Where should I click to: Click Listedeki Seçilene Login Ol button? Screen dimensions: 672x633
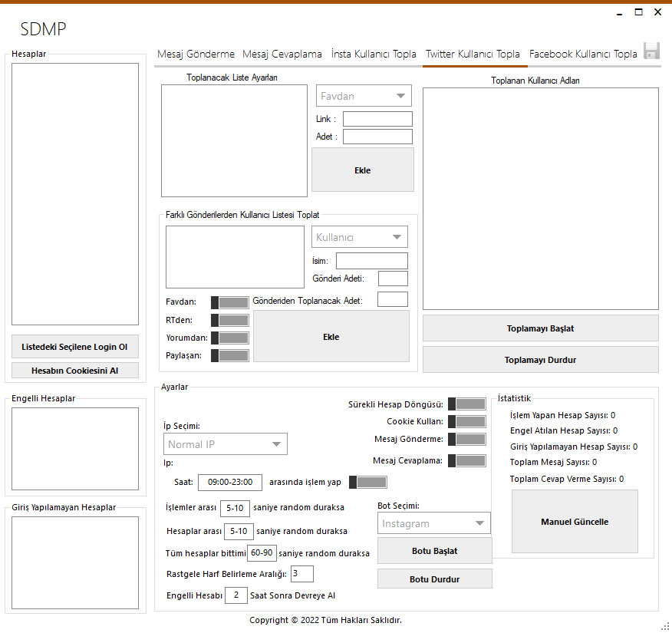pos(75,346)
